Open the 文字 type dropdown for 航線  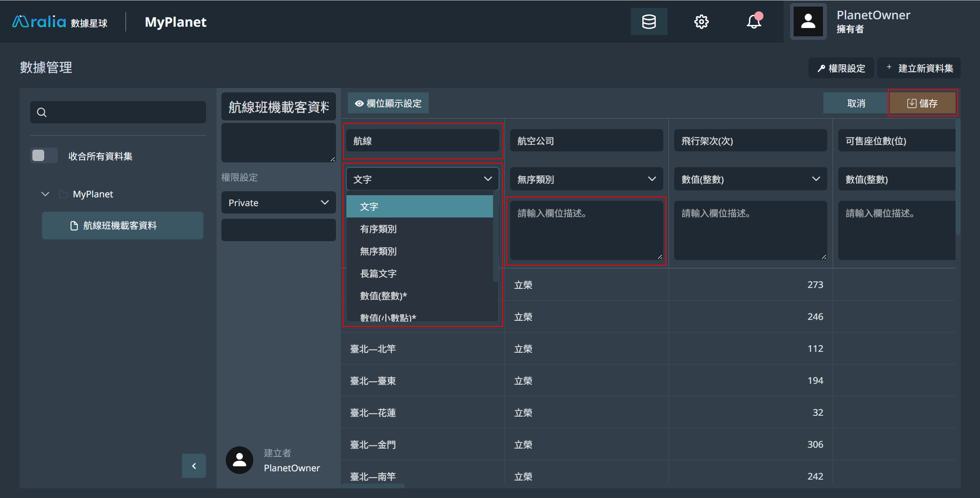(422, 179)
